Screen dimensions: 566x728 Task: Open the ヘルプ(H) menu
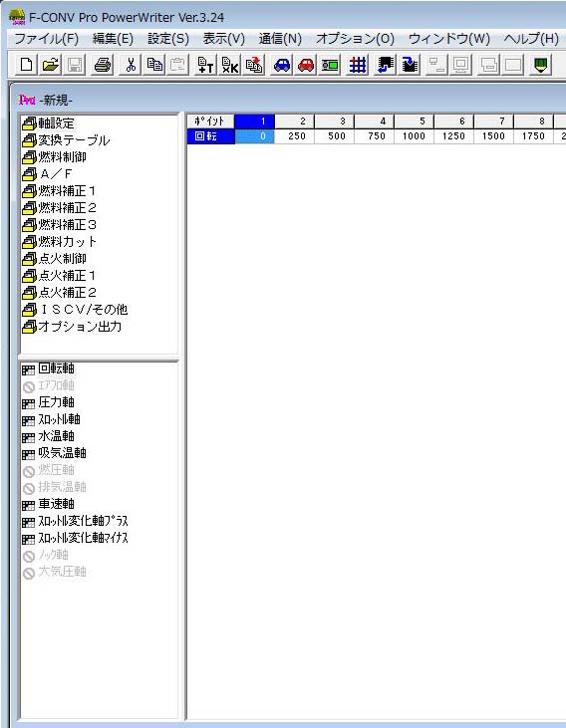[x=531, y=39]
